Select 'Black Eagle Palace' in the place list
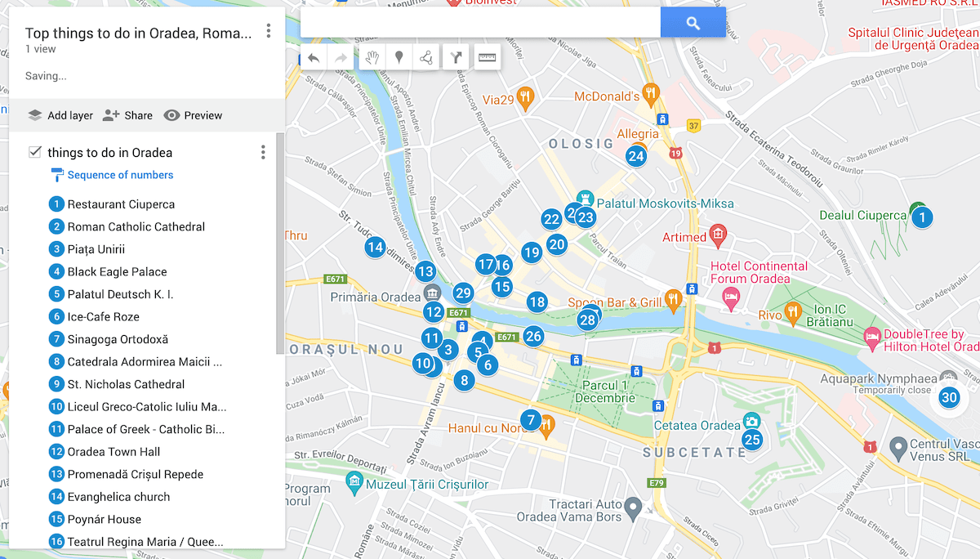This screenshot has width=980, height=559. (x=118, y=271)
